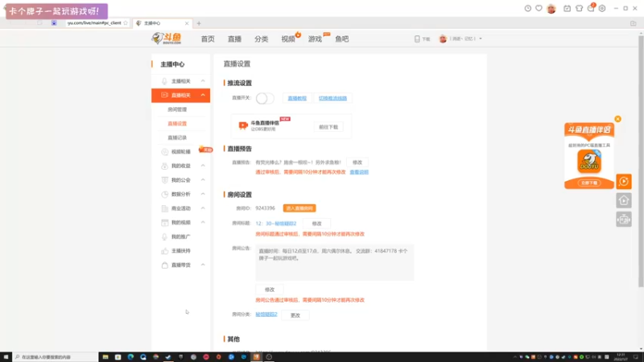Click the 斗鱼直播伴侣 camera icon
The height and width of the screenshot is (362, 644).
click(x=243, y=125)
